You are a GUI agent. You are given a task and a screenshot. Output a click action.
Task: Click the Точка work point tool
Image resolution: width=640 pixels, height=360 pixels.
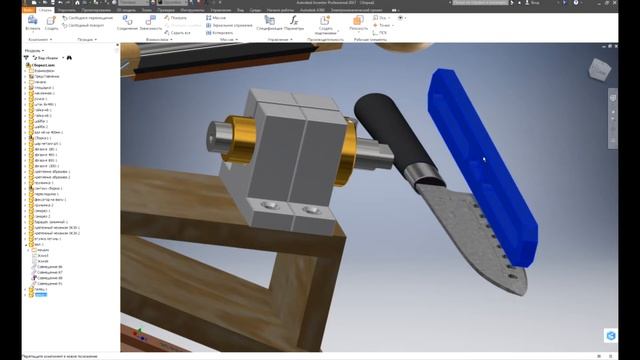(x=382, y=25)
